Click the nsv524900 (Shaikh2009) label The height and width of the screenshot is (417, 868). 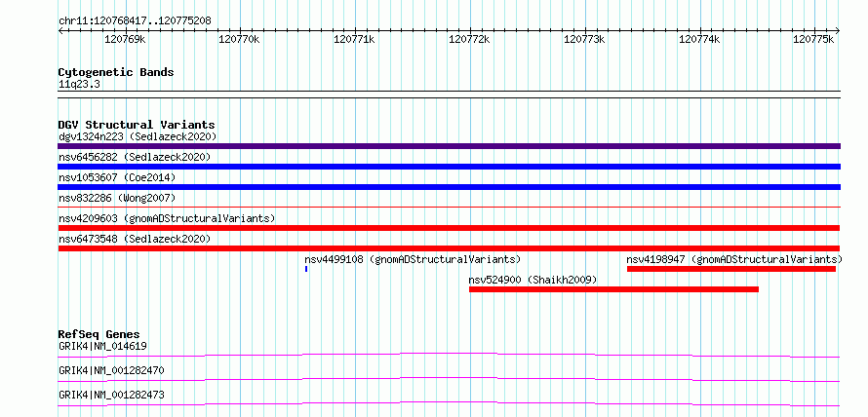(533, 280)
